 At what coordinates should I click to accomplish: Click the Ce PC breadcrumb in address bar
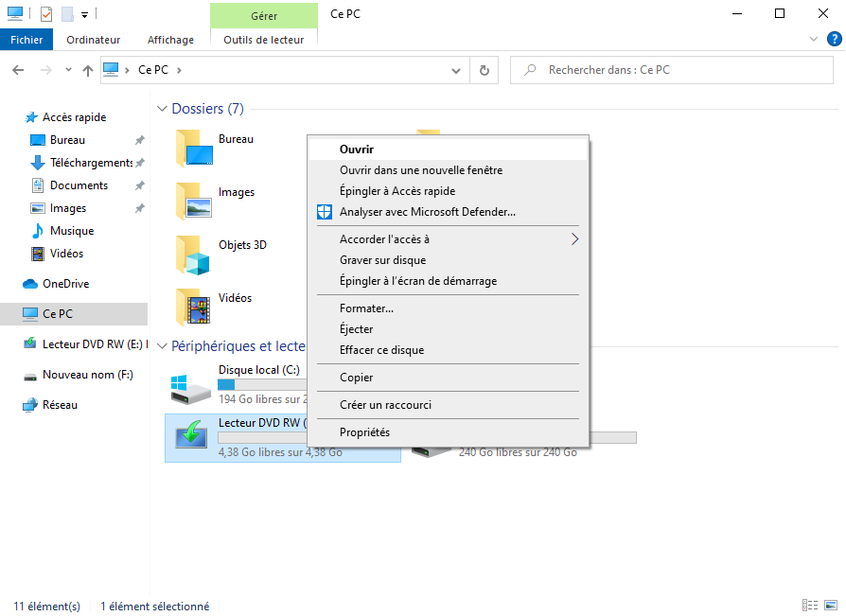[153, 70]
